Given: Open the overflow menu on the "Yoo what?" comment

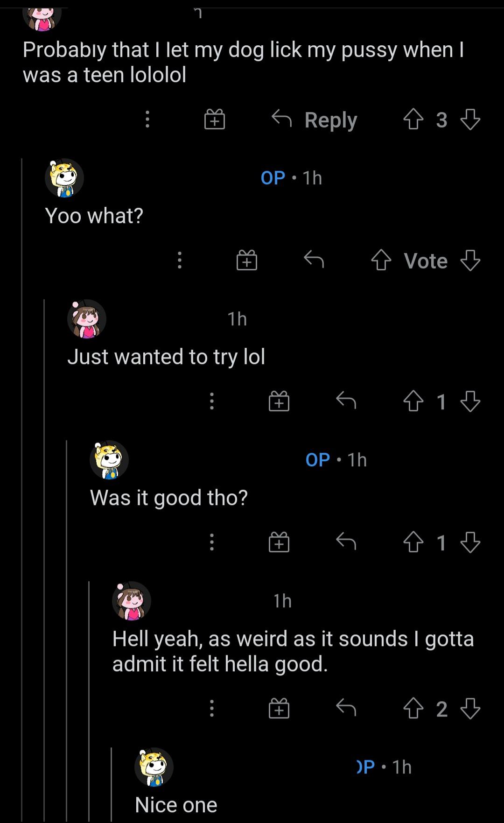Looking at the screenshot, I should click(179, 260).
